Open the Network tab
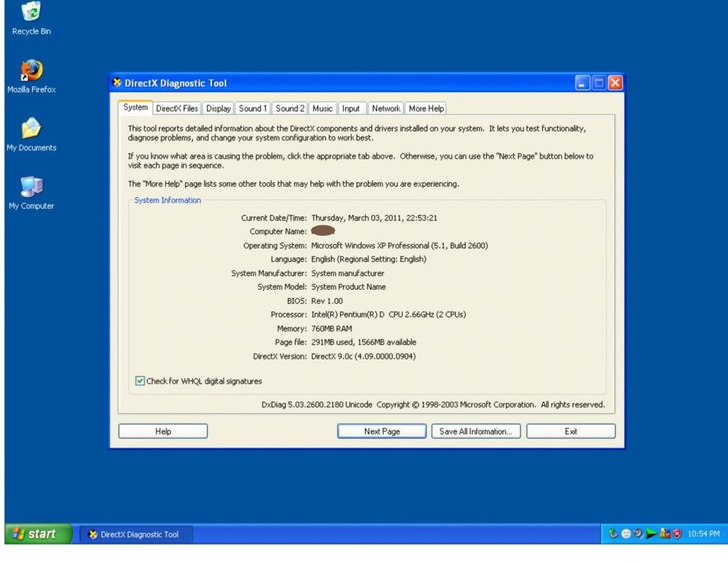The width and height of the screenshot is (728, 563). click(386, 108)
